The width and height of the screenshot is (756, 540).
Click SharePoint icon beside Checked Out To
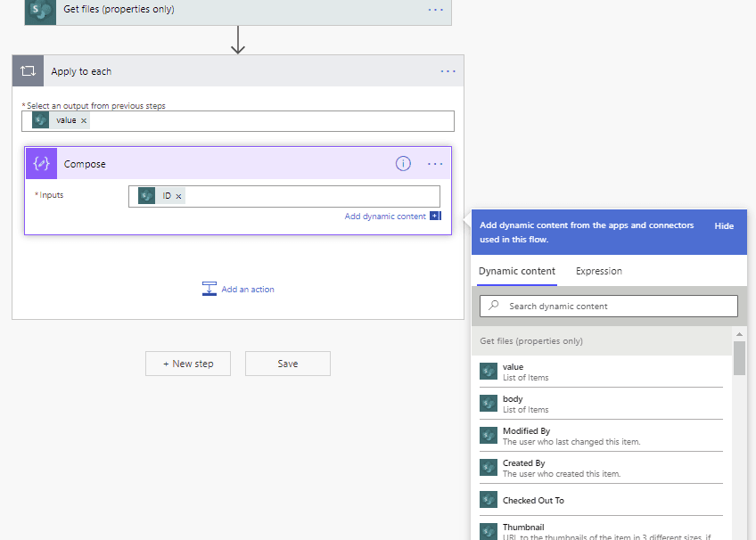click(489, 500)
